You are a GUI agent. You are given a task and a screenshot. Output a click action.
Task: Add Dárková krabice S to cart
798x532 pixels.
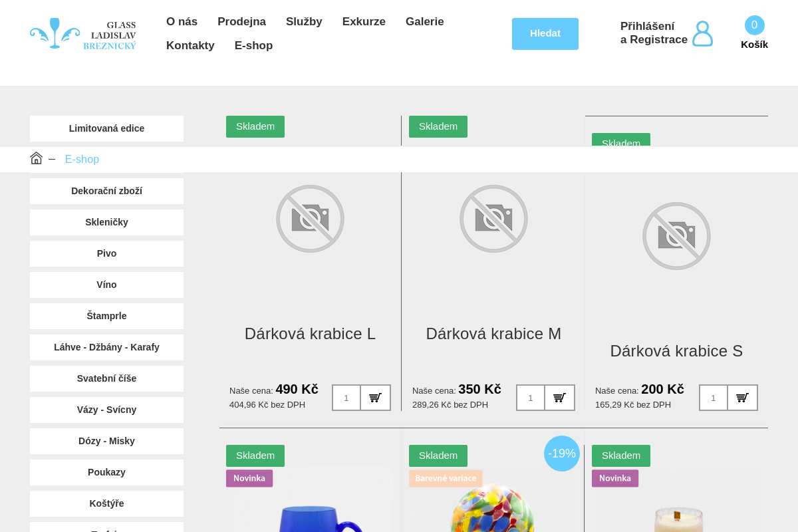click(743, 398)
